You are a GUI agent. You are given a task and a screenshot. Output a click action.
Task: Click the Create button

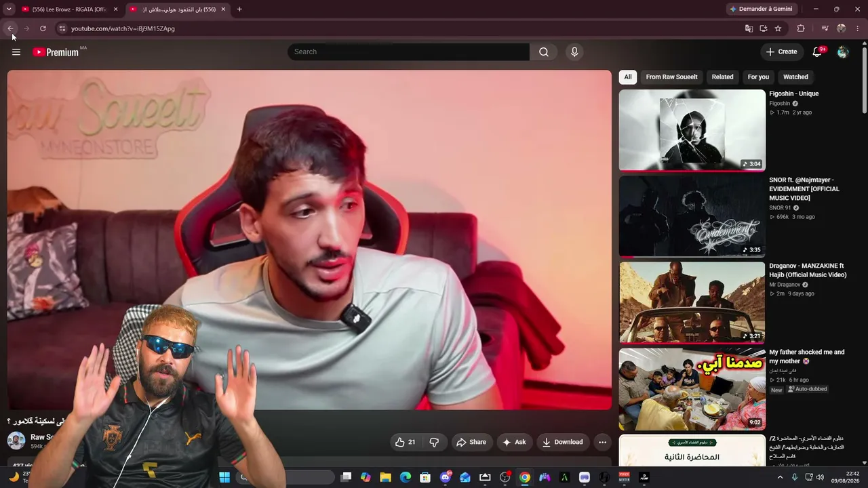[x=781, y=52]
